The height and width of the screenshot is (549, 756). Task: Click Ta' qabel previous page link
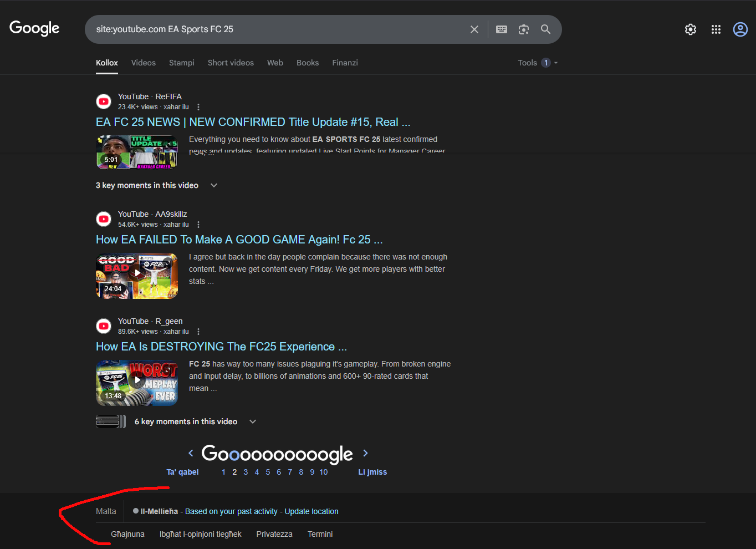click(x=182, y=472)
